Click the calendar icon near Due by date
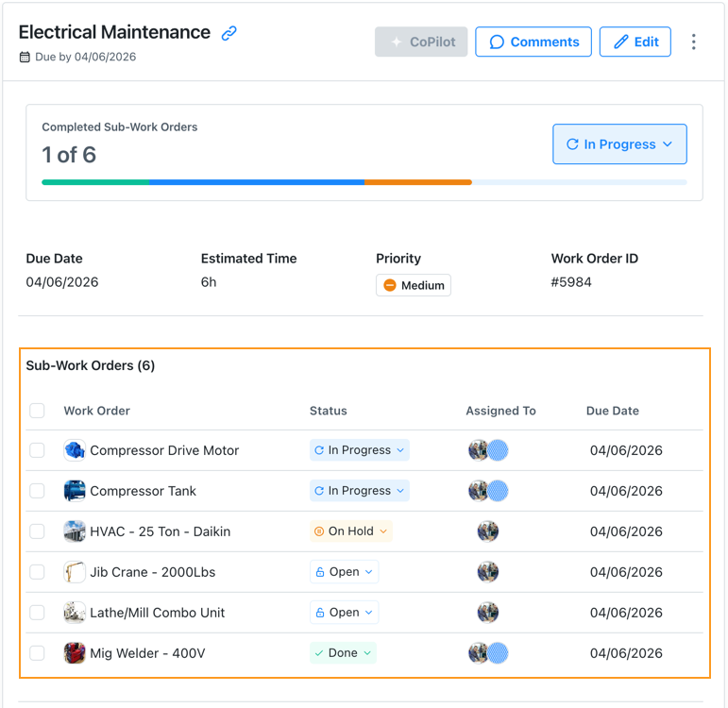The height and width of the screenshot is (708, 728). tap(25, 58)
